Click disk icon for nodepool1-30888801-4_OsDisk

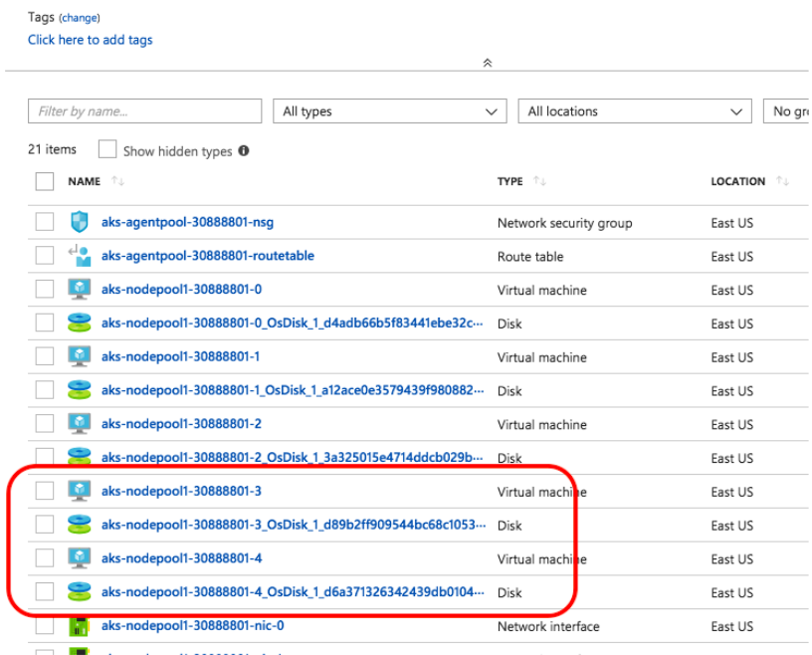point(80,591)
